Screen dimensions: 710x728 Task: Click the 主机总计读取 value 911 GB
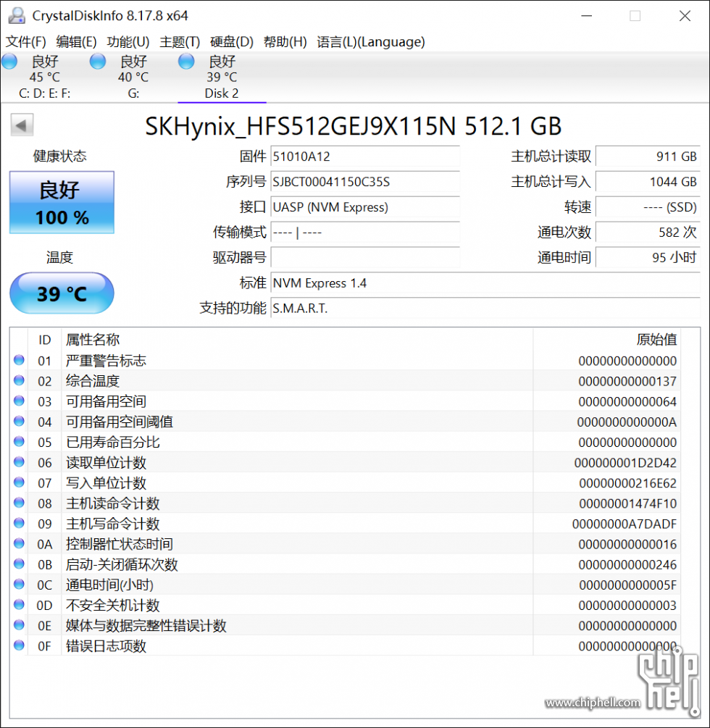pyautogui.click(x=648, y=156)
